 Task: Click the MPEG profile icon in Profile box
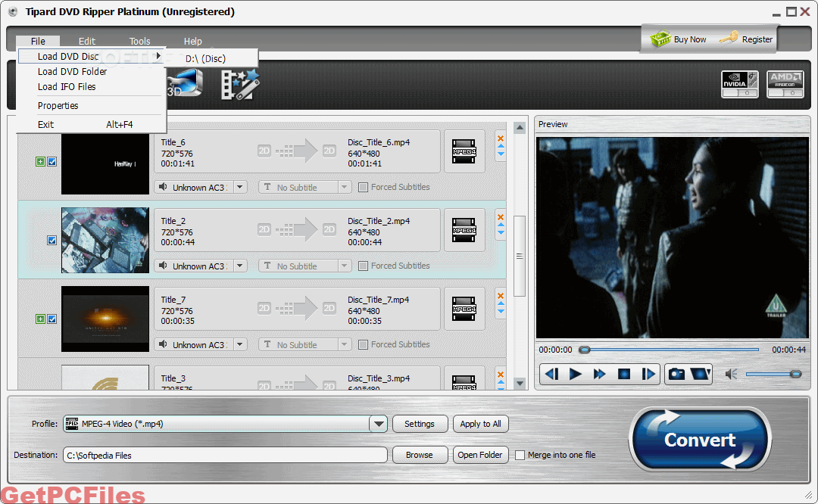click(71, 424)
